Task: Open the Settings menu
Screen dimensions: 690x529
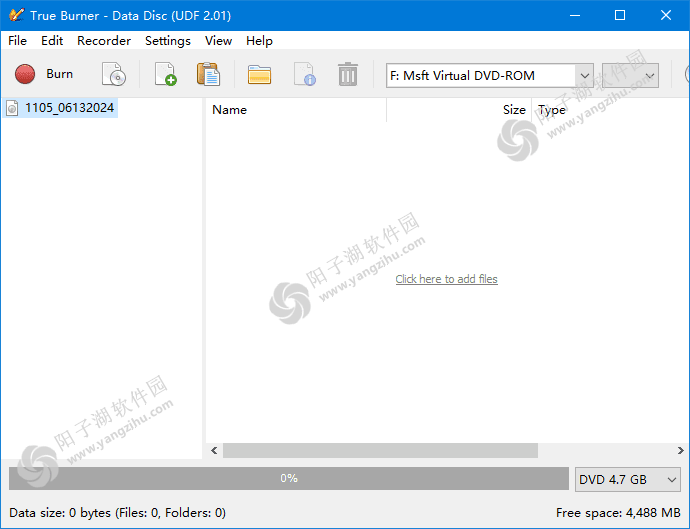Action: pyautogui.click(x=168, y=40)
